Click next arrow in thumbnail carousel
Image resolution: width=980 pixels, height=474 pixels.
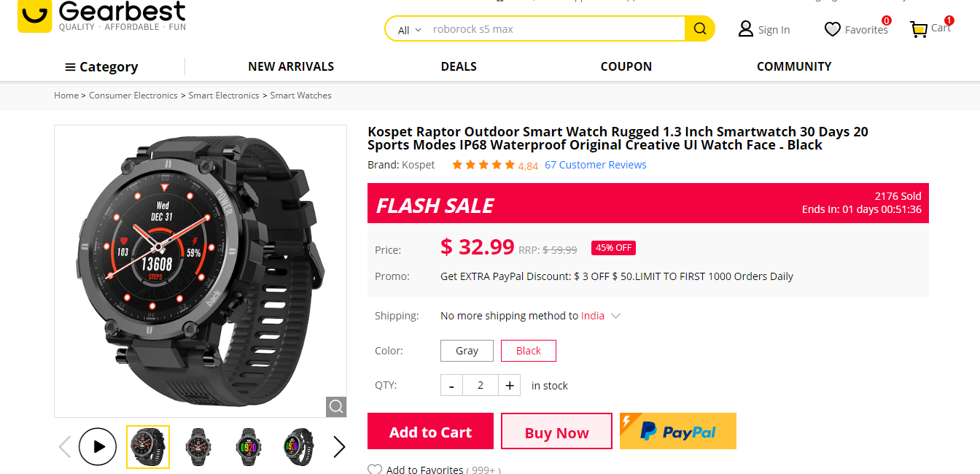(x=339, y=446)
